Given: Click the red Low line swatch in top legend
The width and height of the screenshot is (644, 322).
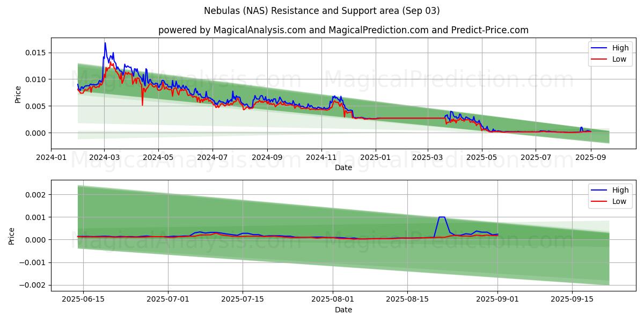Looking at the screenshot, I should click(601, 59).
